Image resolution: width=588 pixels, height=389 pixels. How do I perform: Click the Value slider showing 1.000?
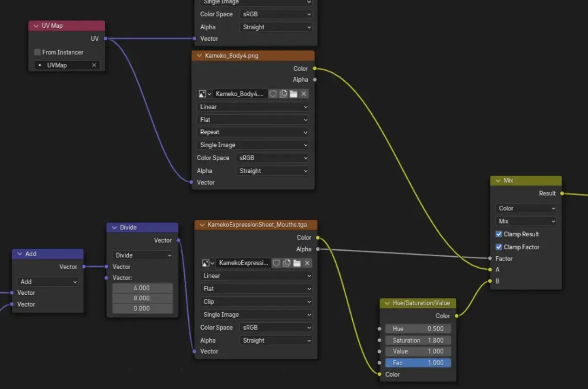coord(418,351)
